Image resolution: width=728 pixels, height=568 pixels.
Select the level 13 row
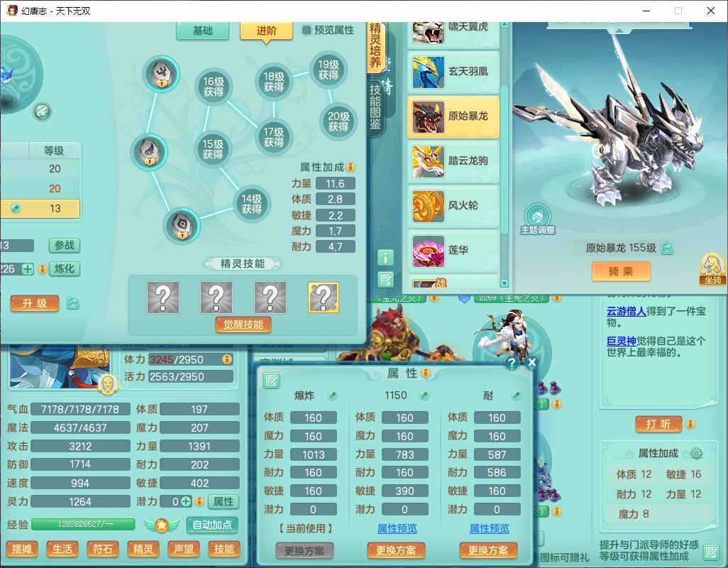[40, 209]
